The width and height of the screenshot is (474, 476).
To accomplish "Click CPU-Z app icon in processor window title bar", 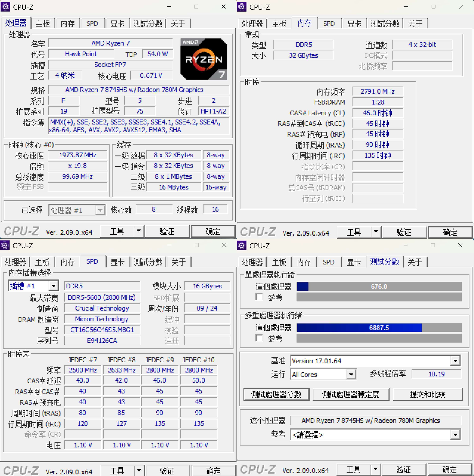I will (x=5, y=7).
